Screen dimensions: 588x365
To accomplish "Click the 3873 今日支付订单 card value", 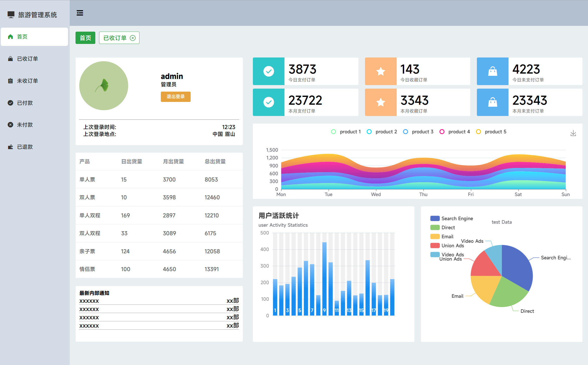I will [302, 69].
